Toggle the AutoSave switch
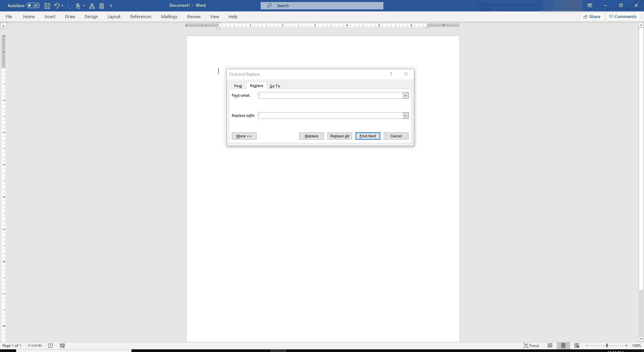Image resolution: width=644 pixels, height=352 pixels. (x=33, y=5)
